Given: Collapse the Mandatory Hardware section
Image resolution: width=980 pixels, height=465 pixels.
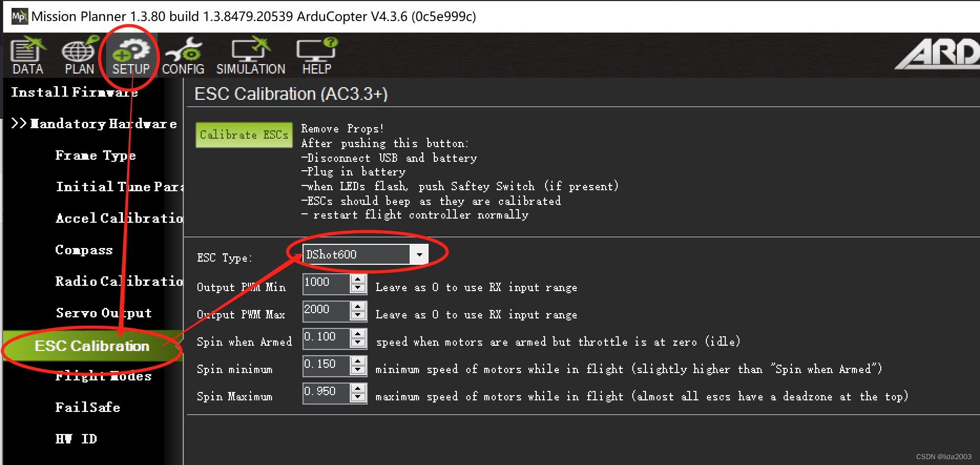Looking at the screenshot, I should click(x=94, y=124).
